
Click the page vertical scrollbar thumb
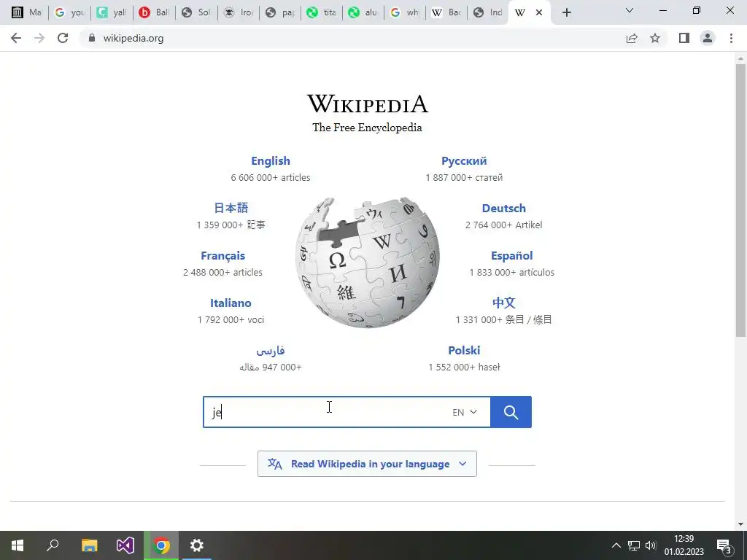(740, 200)
